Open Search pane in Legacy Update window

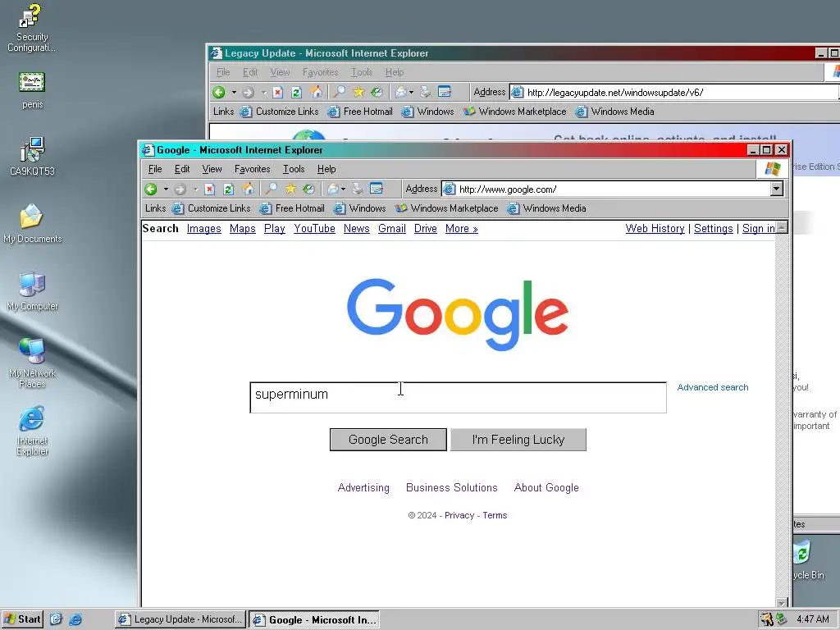pos(340,92)
